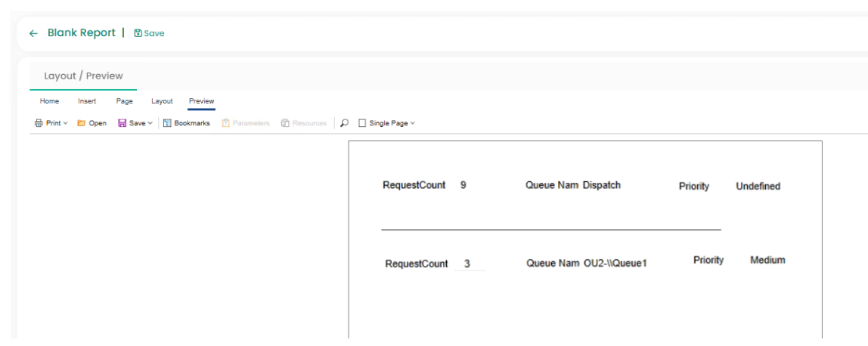868x346 pixels.
Task: Switch to the Insert ribbon tab
Action: [x=87, y=101]
